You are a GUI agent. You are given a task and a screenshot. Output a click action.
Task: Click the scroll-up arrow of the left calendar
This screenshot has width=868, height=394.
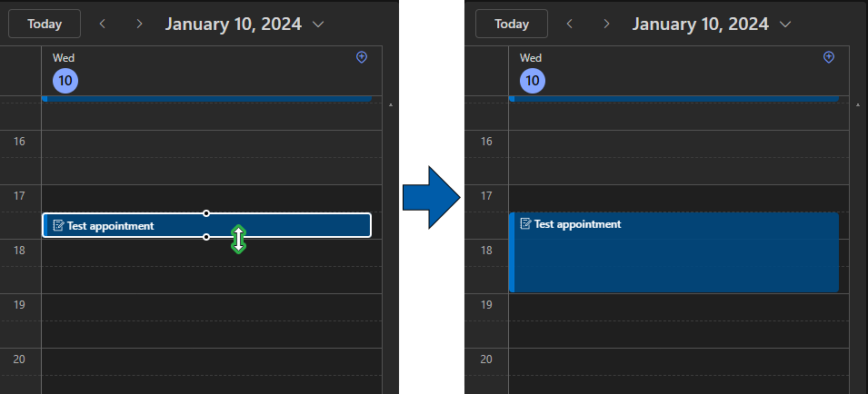[390, 106]
